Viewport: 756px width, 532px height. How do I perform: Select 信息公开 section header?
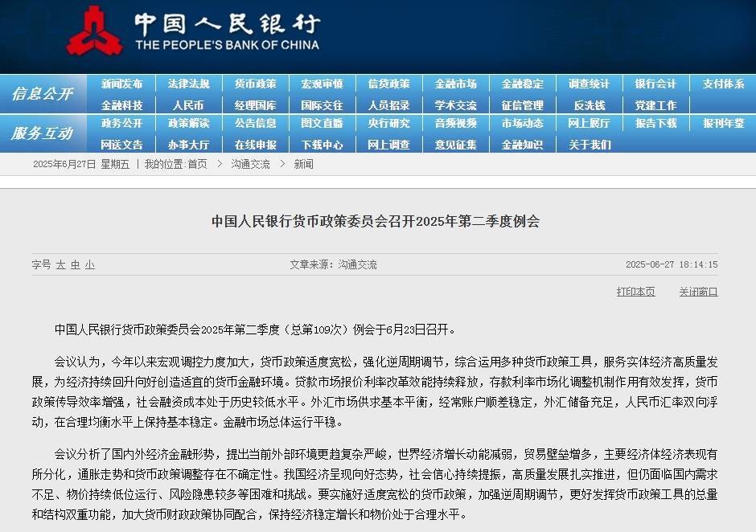coord(43,94)
